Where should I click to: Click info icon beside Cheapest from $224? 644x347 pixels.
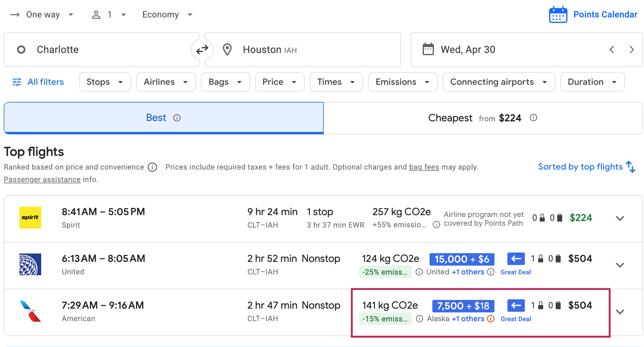coord(533,118)
